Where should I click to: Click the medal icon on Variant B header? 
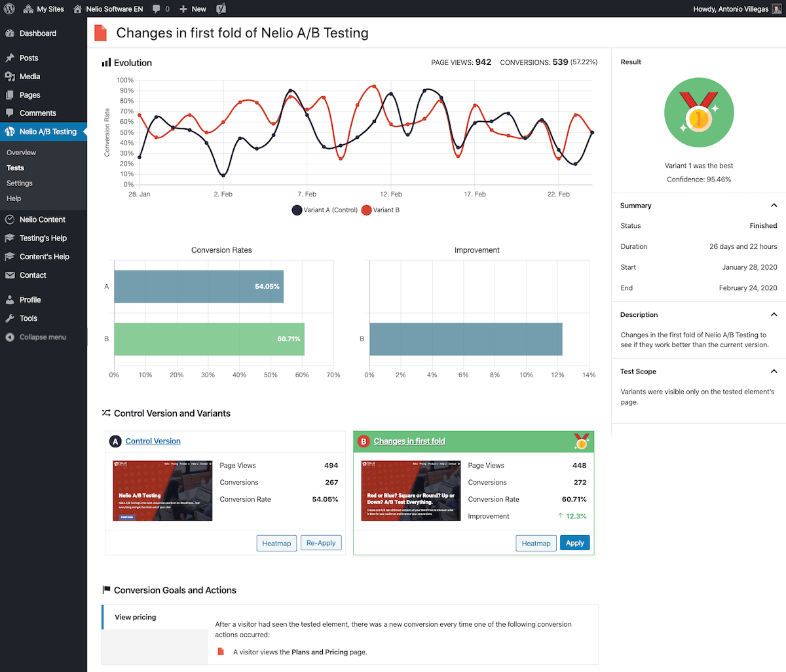click(581, 441)
